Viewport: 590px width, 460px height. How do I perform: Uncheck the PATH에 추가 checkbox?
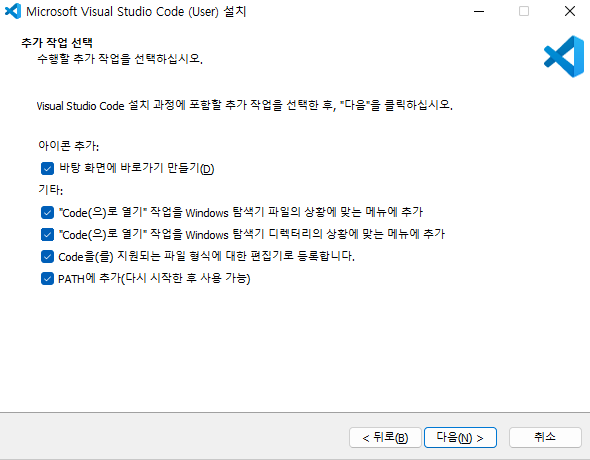47,279
